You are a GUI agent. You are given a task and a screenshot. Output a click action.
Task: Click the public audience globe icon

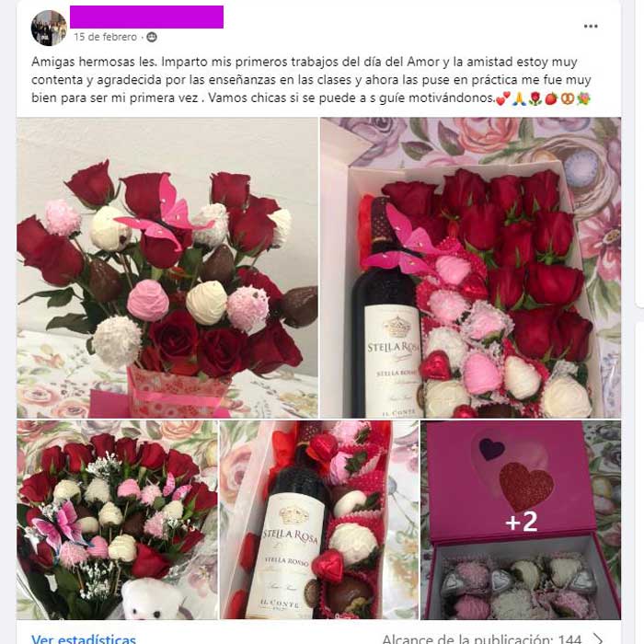tap(152, 37)
